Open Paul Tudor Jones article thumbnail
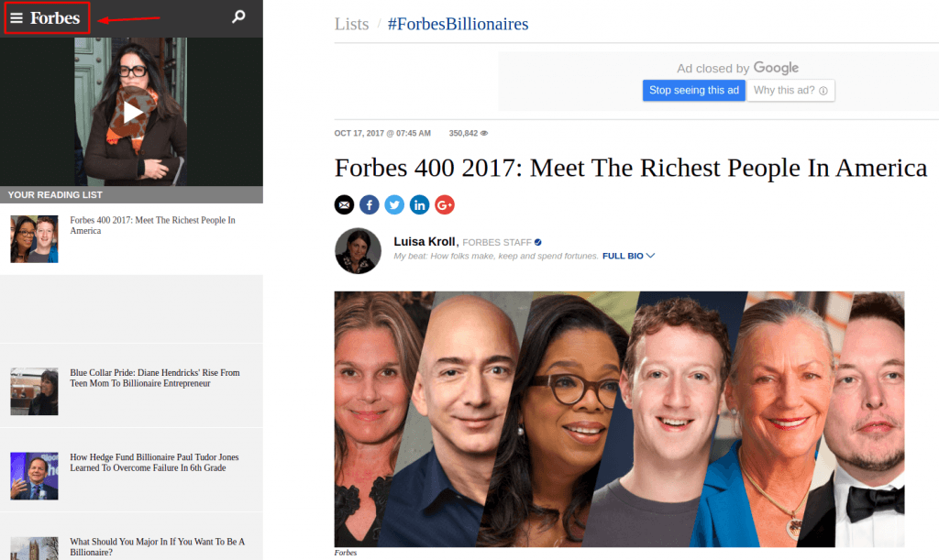The image size is (939, 560). click(x=34, y=477)
